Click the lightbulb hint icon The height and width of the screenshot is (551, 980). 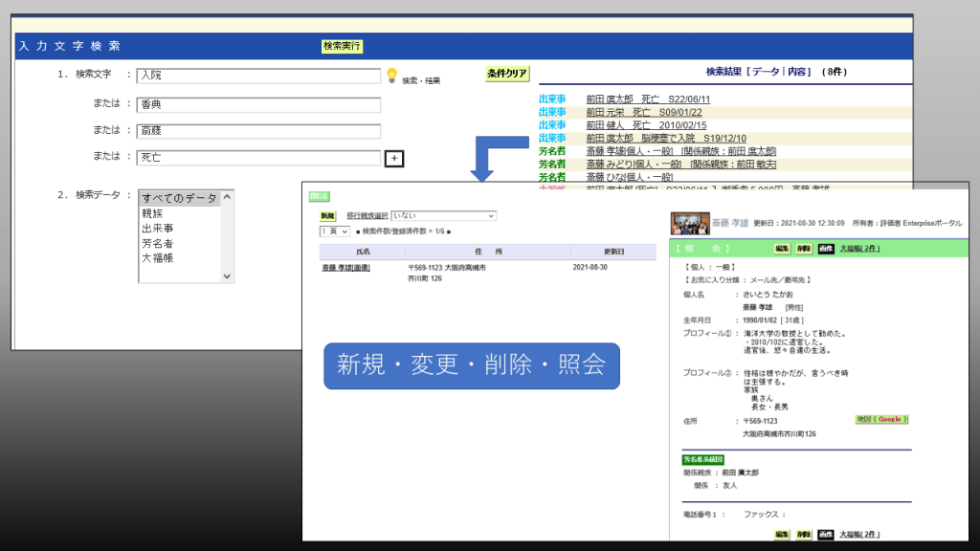(x=390, y=76)
